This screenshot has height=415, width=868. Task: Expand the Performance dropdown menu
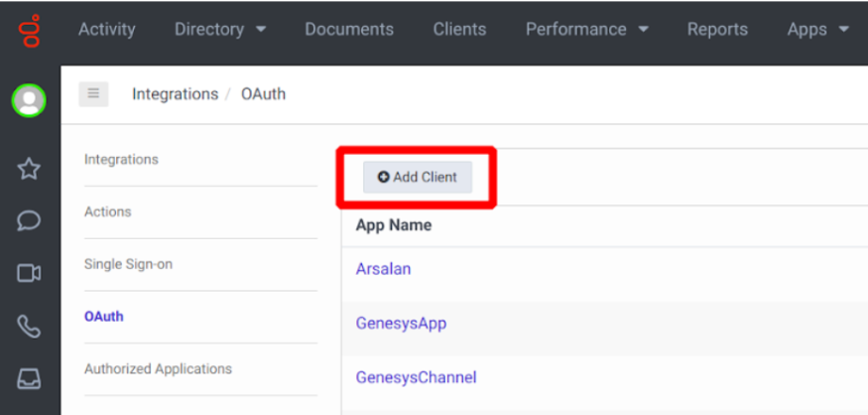click(586, 30)
